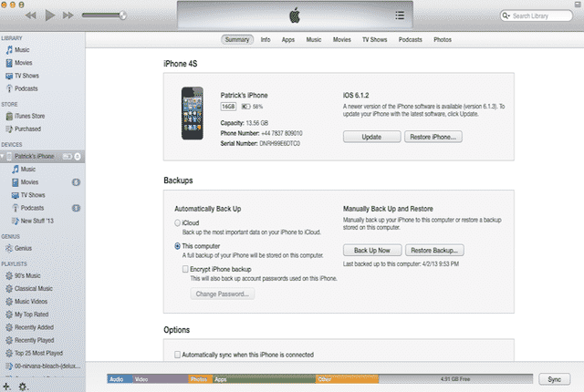Open Podcasts under Patrick's iPhone

pyautogui.click(x=28, y=208)
